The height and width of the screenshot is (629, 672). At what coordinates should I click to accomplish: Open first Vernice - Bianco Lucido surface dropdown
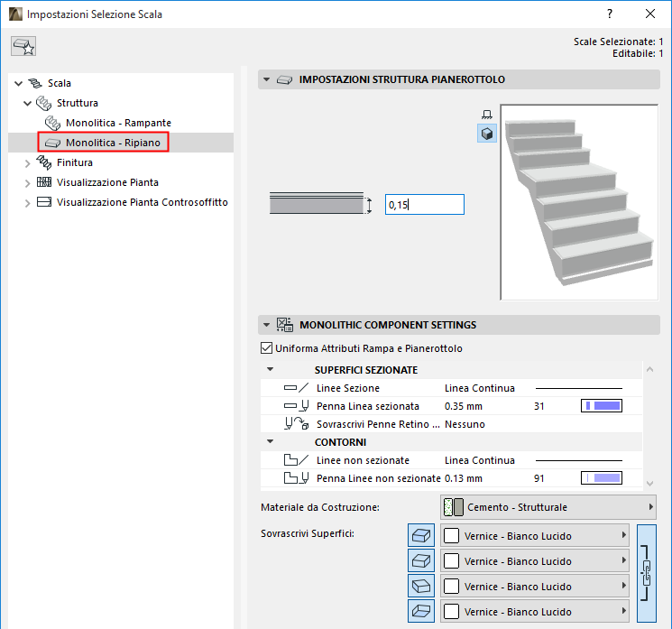click(x=534, y=535)
